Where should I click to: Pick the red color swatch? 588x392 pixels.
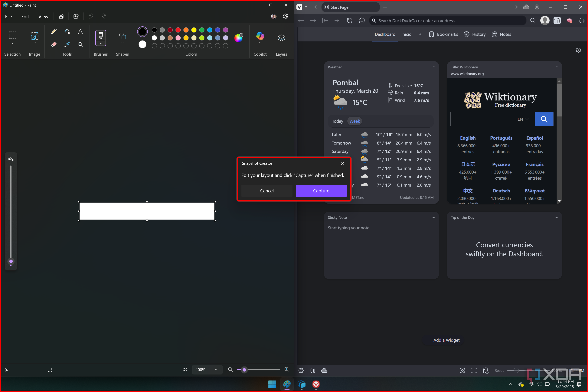pyautogui.click(x=178, y=30)
